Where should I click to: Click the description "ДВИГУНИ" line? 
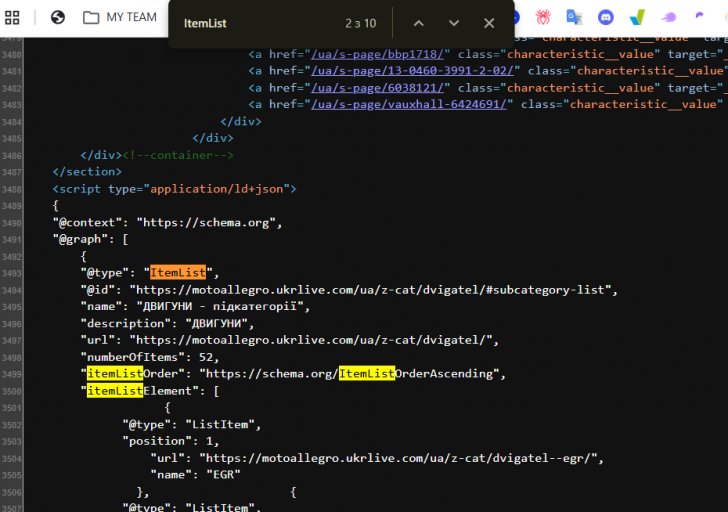click(167, 324)
